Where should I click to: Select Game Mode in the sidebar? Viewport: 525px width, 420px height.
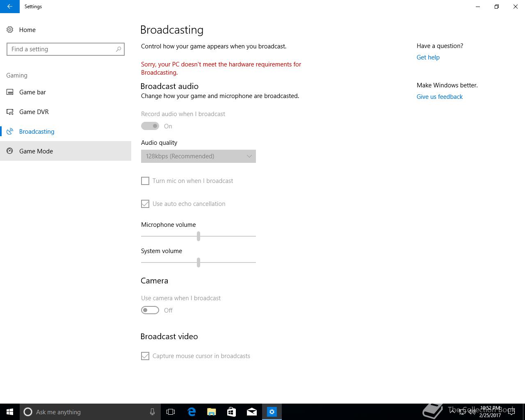pos(66,151)
